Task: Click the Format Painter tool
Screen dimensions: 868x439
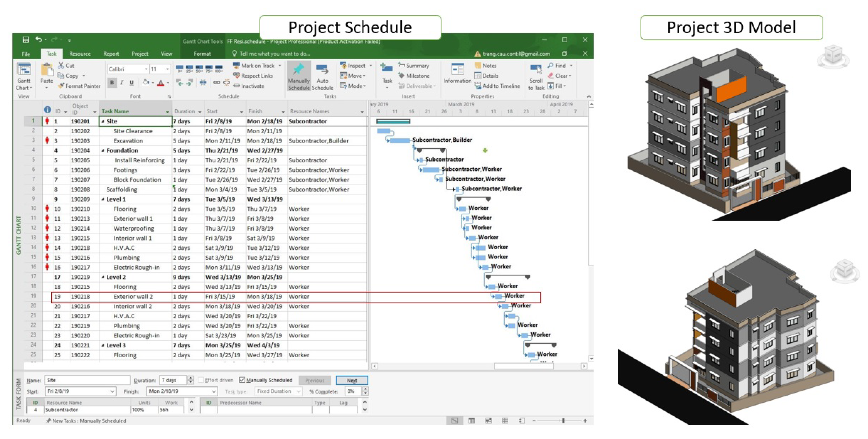Action: tap(79, 86)
